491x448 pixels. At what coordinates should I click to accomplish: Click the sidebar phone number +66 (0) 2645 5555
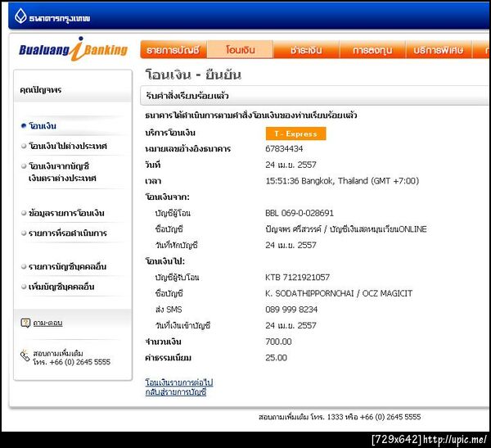coord(80,362)
